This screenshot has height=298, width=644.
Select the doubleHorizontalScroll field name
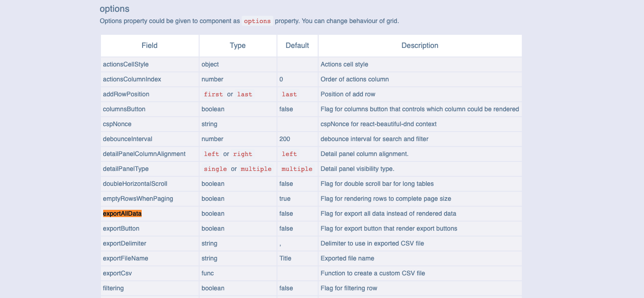click(134, 184)
